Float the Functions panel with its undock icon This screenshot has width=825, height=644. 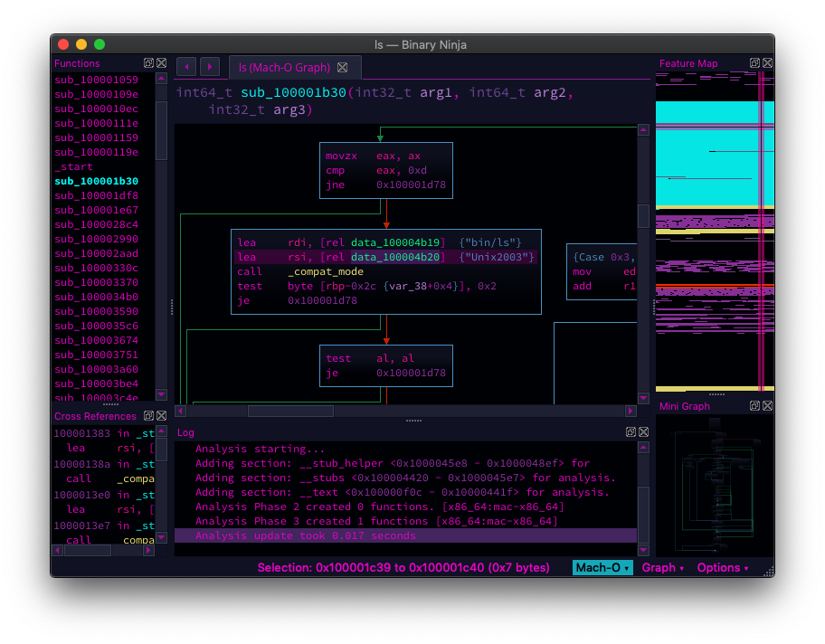[148, 63]
